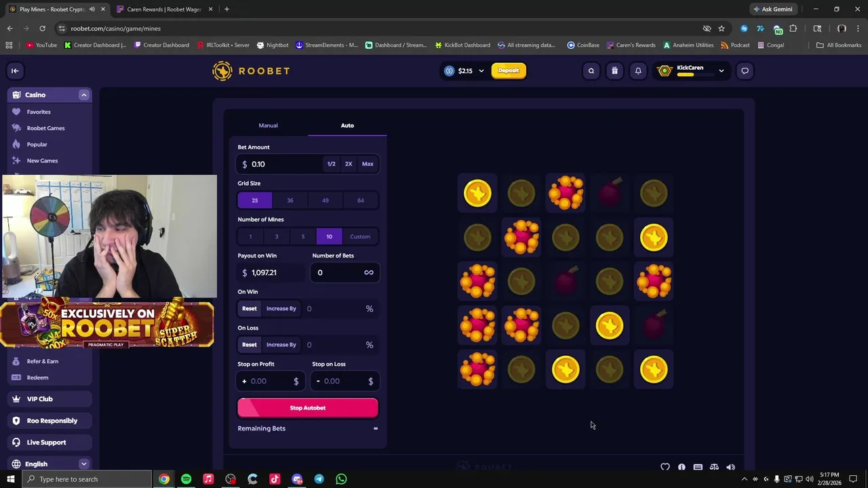Screen dimensions: 868x488
Task: Click the tracking protection eye icon
Action: click(x=707, y=28)
